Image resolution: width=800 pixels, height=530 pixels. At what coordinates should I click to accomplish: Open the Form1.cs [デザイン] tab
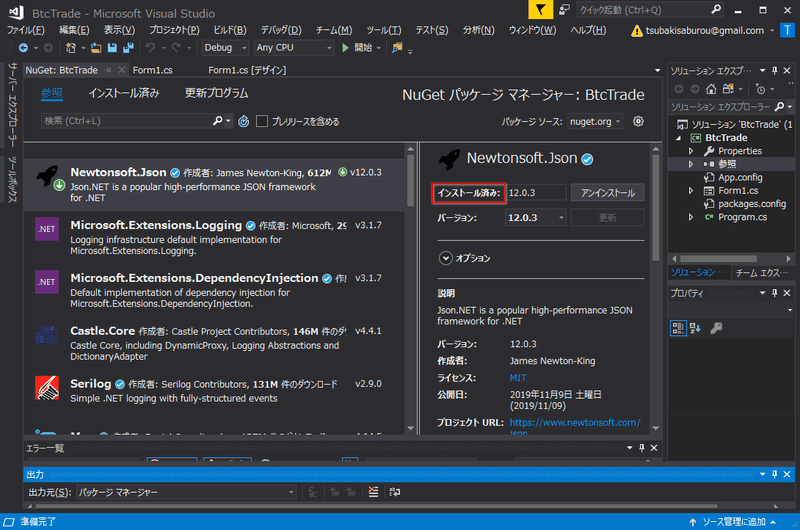click(x=247, y=70)
